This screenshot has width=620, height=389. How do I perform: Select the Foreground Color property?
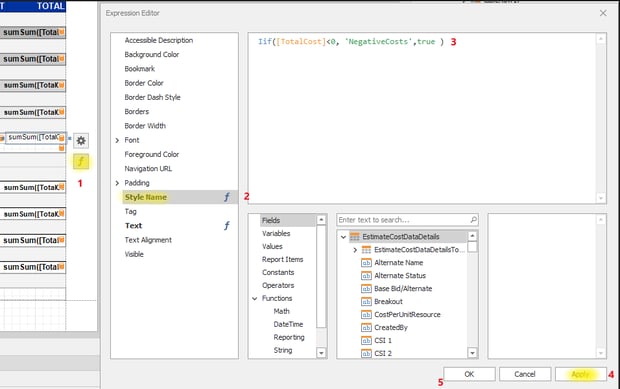point(151,154)
